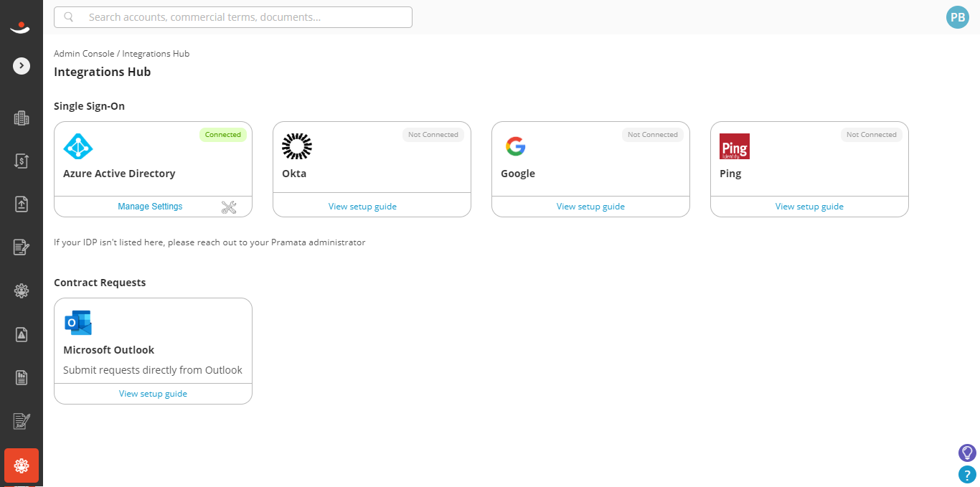Open the question mark help button

(x=967, y=474)
